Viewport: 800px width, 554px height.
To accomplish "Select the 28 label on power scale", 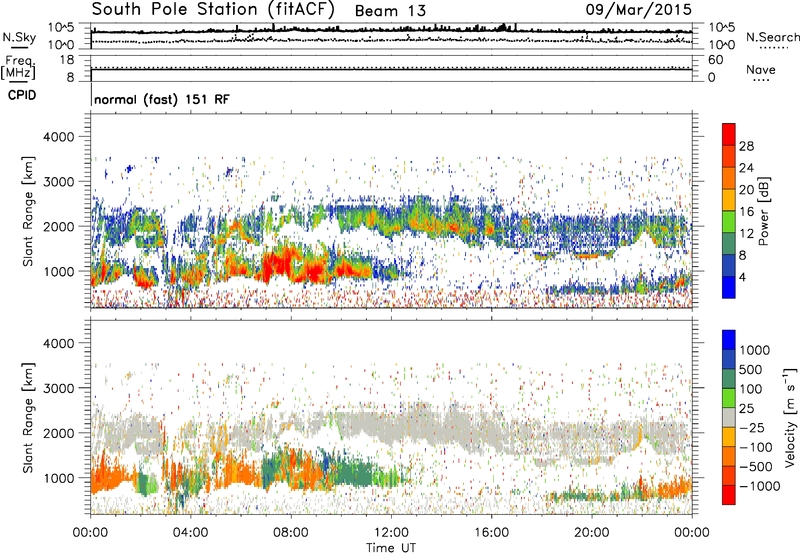I will 746,146.
